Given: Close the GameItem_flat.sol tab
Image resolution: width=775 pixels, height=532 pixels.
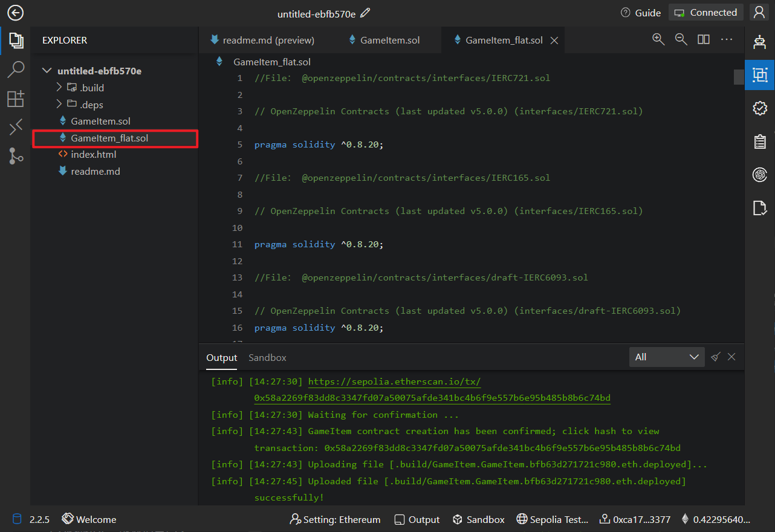Looking at the screenshot, I should tap(554, 41).
